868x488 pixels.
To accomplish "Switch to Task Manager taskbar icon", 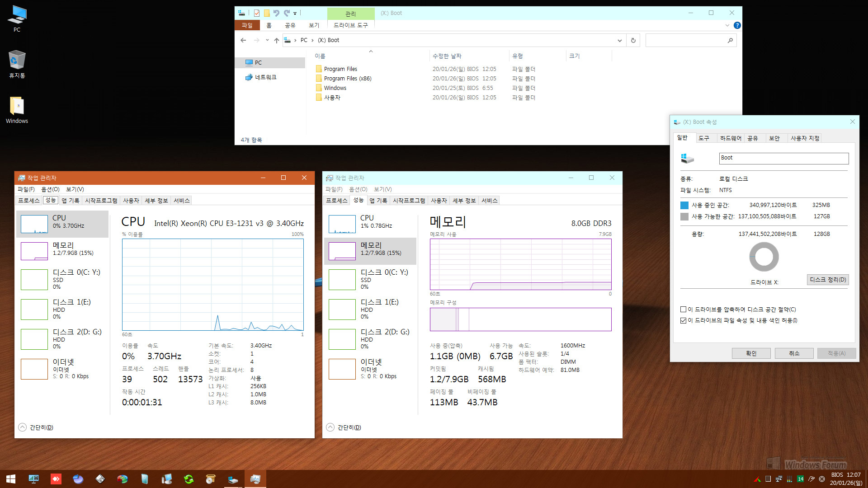I will tap(255, 479).
